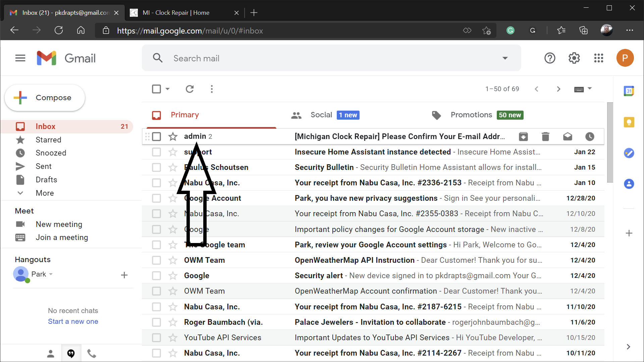This screenshot has height=362, width=644.
Task: Open the Palace Jewelers invitation email
Action: point(373,322)
